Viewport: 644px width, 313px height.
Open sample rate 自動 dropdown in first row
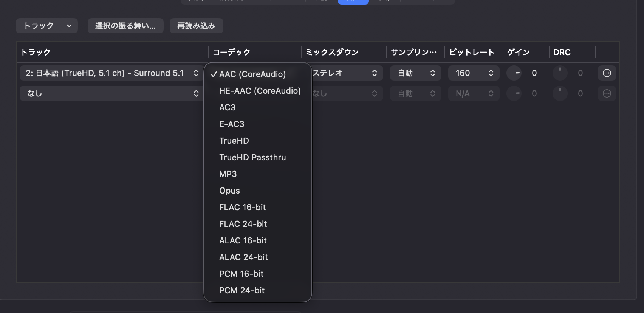pos(415,73)
